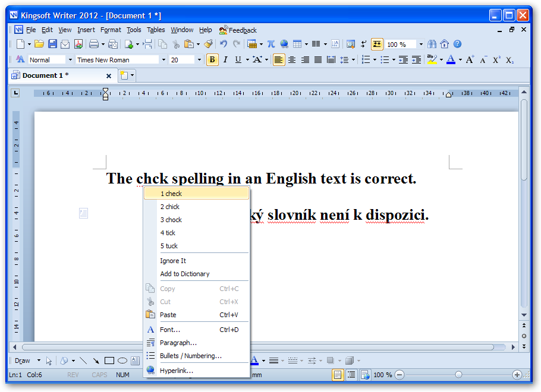Expand the highlight color dropdown arrow
This screenshot has width=541, height=392.
441,60
